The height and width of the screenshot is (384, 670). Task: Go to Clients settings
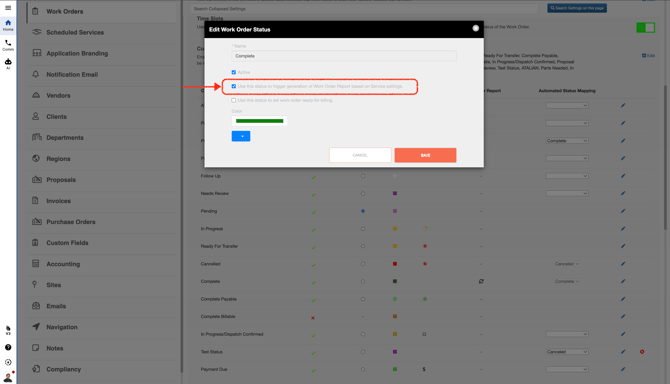click(102, 117)
